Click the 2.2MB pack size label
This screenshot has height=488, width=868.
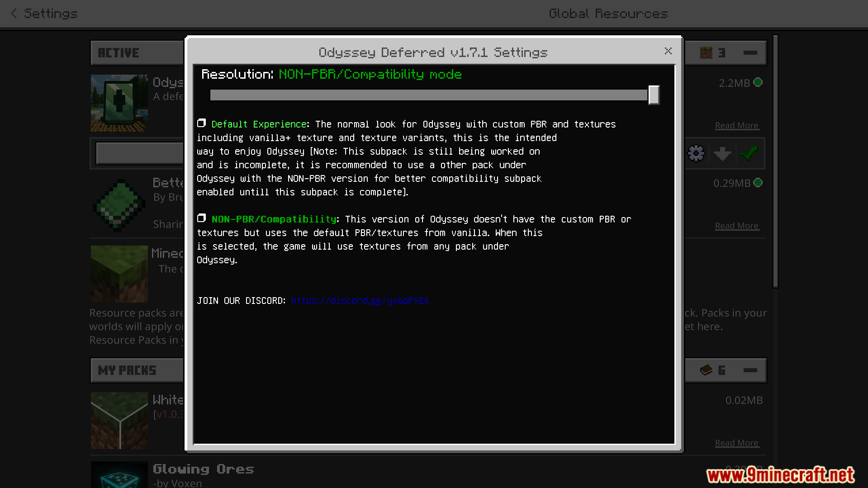point(734,83)
